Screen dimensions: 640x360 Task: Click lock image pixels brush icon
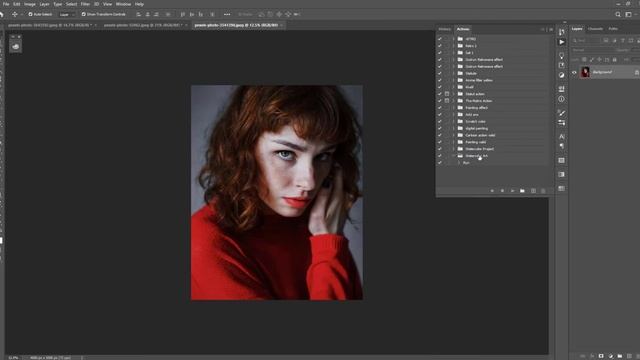[592, 60]
